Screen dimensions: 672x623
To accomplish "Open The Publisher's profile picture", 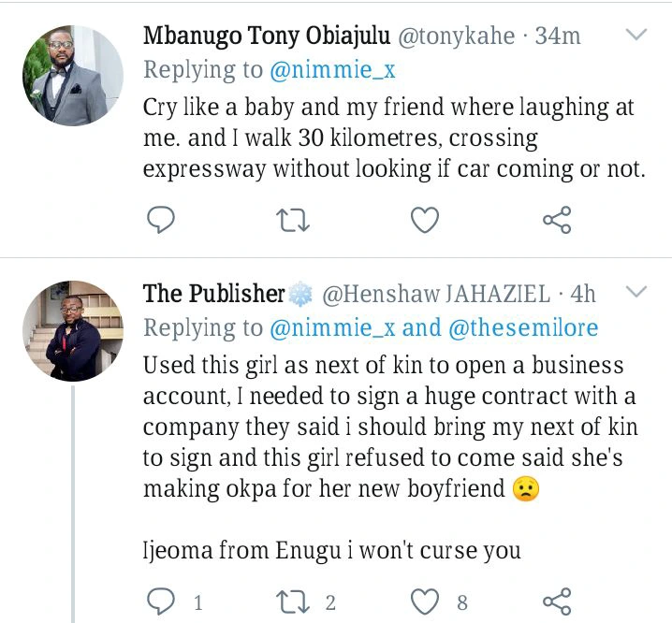I will coord(73,331).
